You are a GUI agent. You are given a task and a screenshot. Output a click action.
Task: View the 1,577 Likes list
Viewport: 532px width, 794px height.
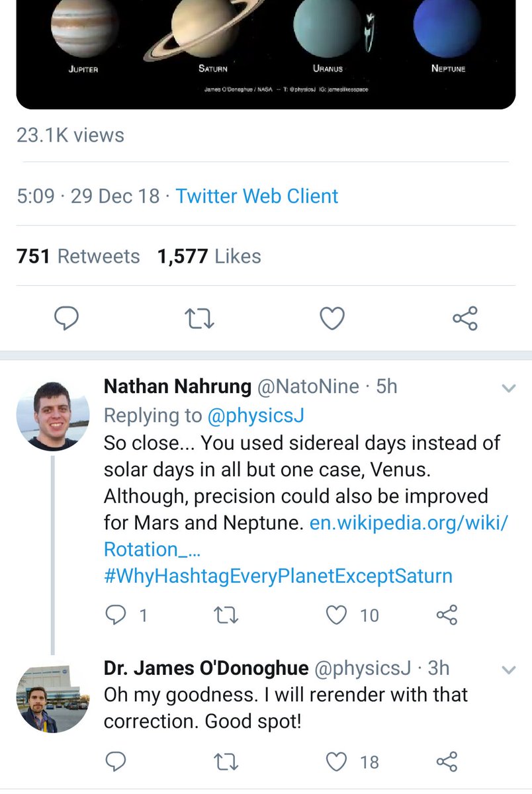point(209,257)
